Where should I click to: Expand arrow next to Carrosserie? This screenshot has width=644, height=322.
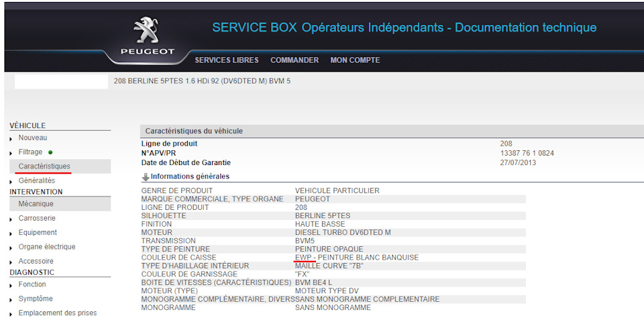(11, 220)
